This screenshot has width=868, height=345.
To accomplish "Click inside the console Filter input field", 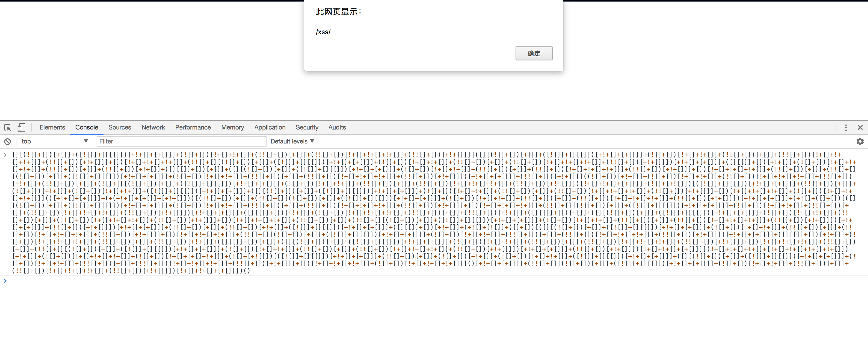I will (181, 141).
